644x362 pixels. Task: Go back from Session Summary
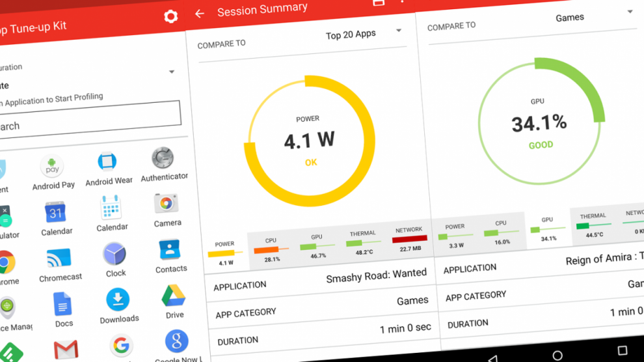point(200,14)
